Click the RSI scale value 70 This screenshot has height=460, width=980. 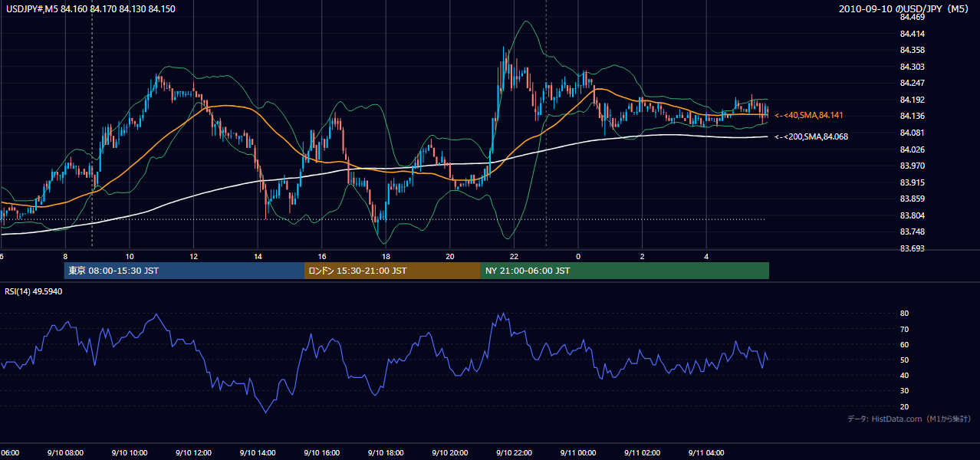pyautogui.click(x=904, y=329)
